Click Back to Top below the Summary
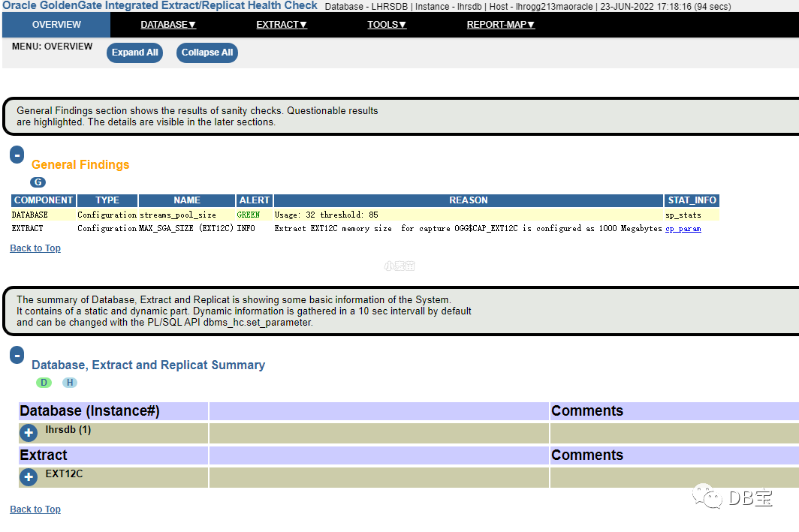Image resolution: width=799 pixels, height=532 pixels. tap(35, 509)
